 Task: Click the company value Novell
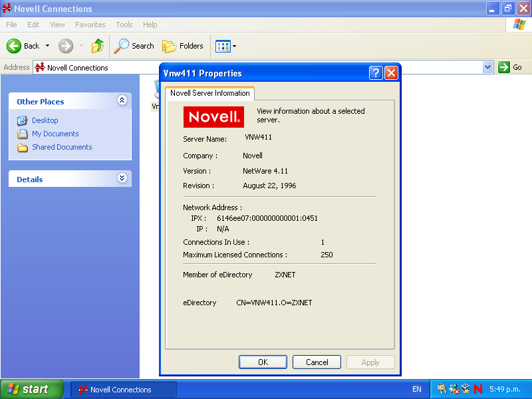tap(253, 156)
